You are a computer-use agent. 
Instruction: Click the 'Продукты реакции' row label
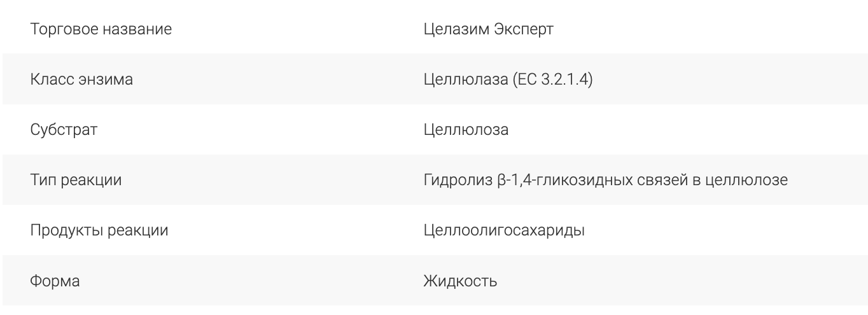(99, 230)
